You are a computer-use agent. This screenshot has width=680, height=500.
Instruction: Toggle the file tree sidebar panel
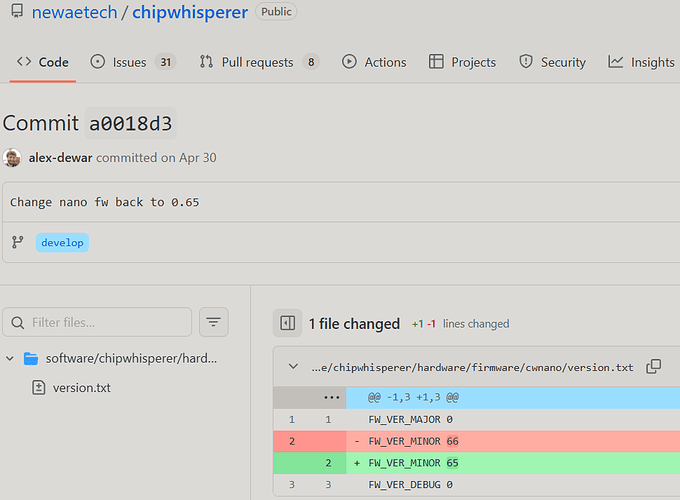287,323
